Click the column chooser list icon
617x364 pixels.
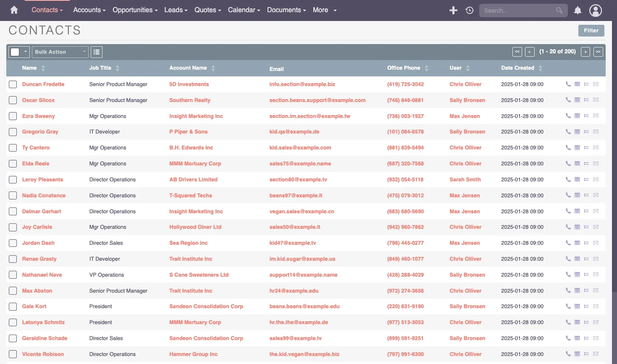coord(97,52)
